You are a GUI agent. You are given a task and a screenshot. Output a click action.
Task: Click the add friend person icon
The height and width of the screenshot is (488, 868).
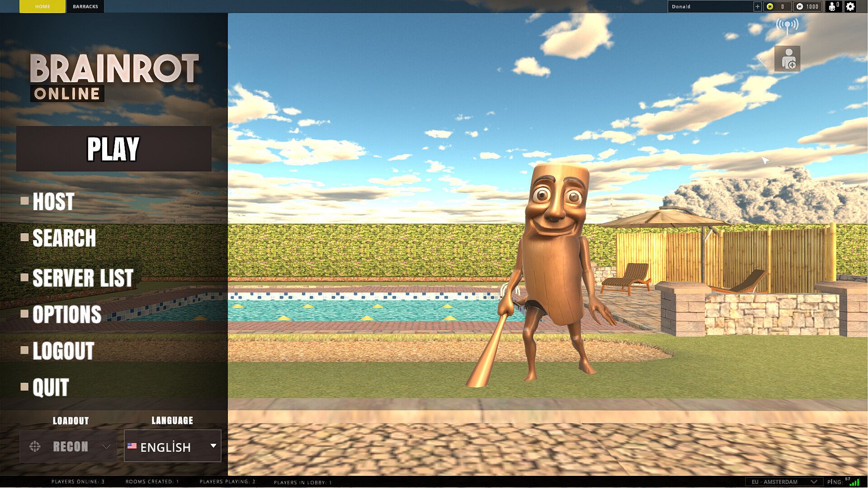pyautogui.click(x=787, y=59)
